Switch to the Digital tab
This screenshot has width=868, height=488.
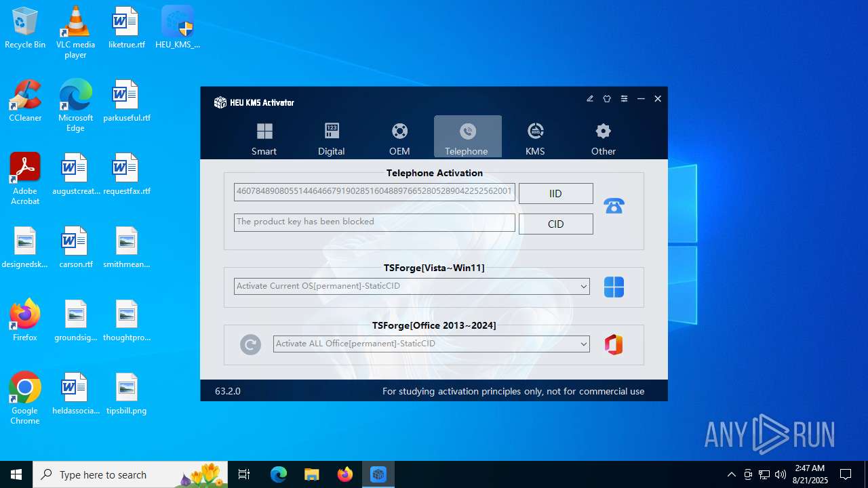tap(332, 138)
